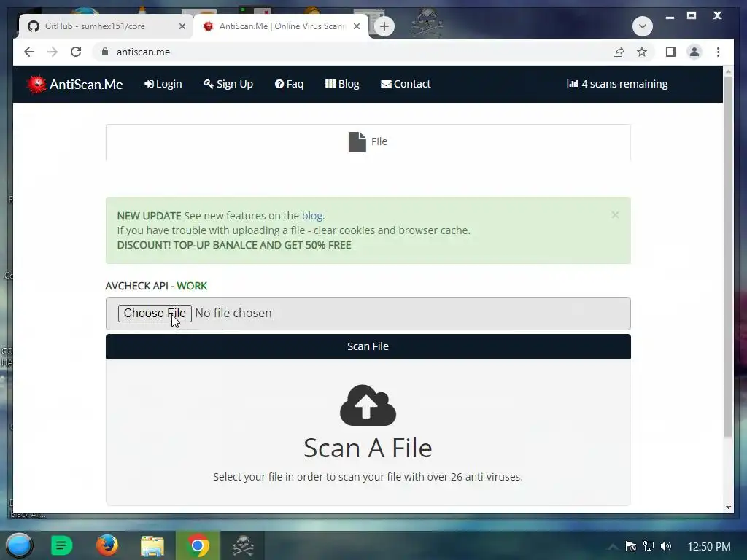Expand the tab search chevron

642,26
